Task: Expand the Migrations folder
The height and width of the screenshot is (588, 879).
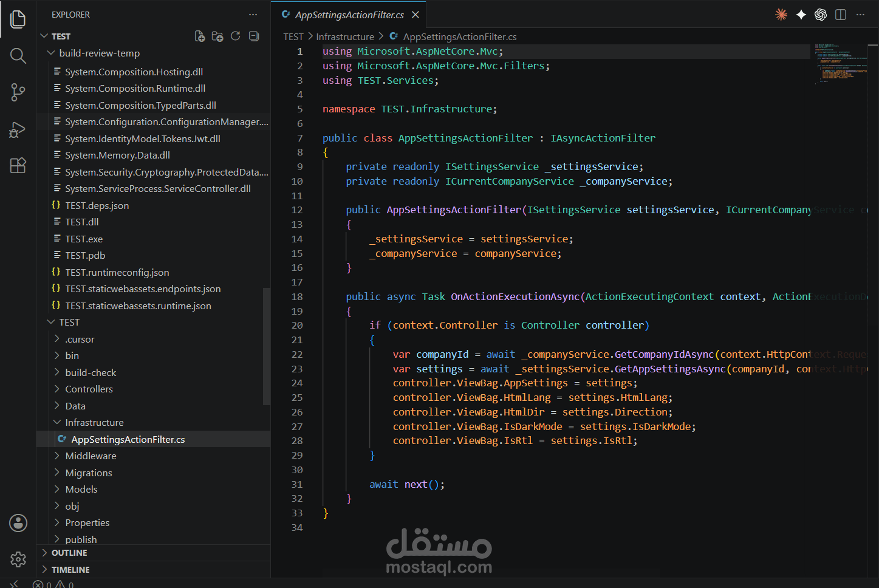Action: click(x=57, y=473)
